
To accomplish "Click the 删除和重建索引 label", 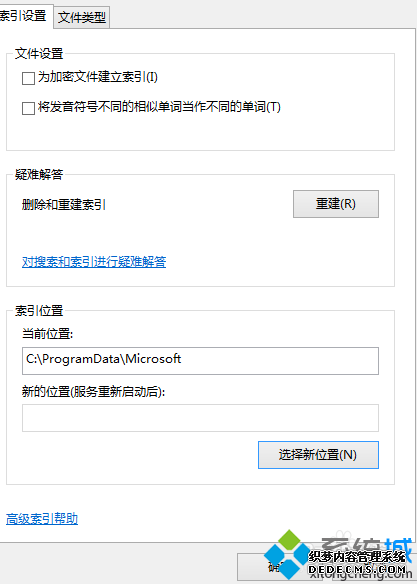I will click(x=64, y=205).
